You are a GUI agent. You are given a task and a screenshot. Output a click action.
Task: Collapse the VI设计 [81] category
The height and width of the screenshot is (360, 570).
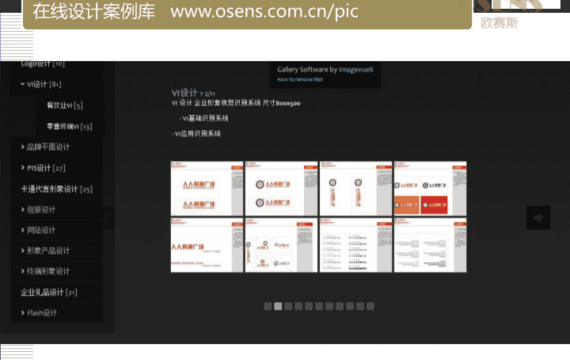click(23, 84)
